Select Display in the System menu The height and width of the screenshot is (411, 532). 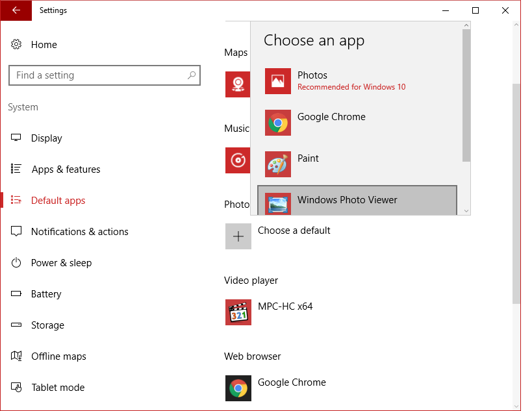[47, 138]
